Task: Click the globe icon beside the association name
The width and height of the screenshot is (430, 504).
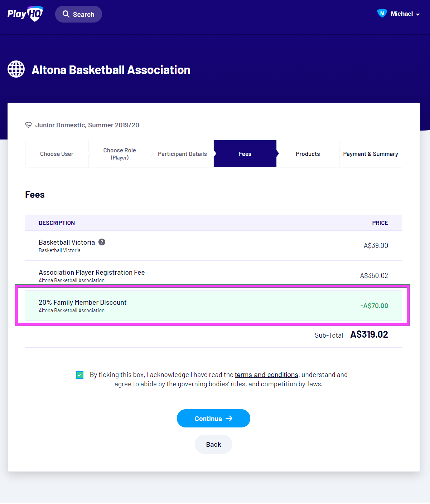Action: coord(16,69)
